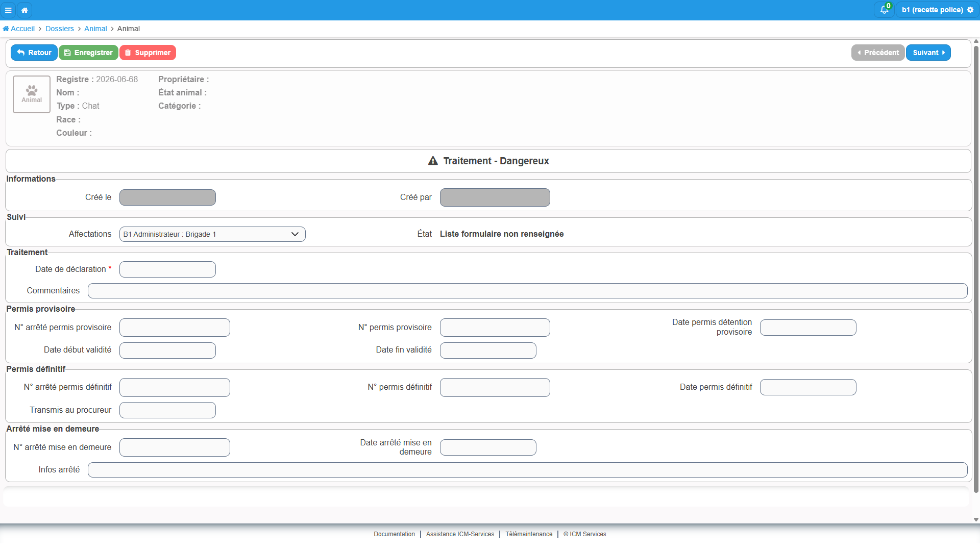Click the Transmis au procureur field
Image resolution: width=980 pixels, height=551 pixels.
[x=167, y=410]
